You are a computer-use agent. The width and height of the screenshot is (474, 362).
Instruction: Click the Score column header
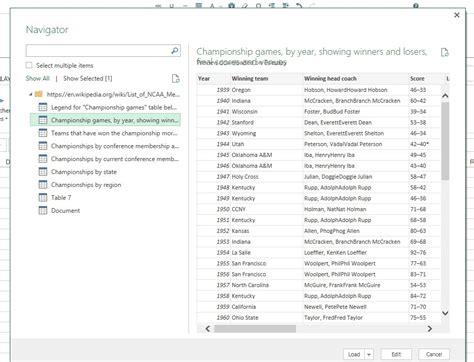click(x=426, y=79)
